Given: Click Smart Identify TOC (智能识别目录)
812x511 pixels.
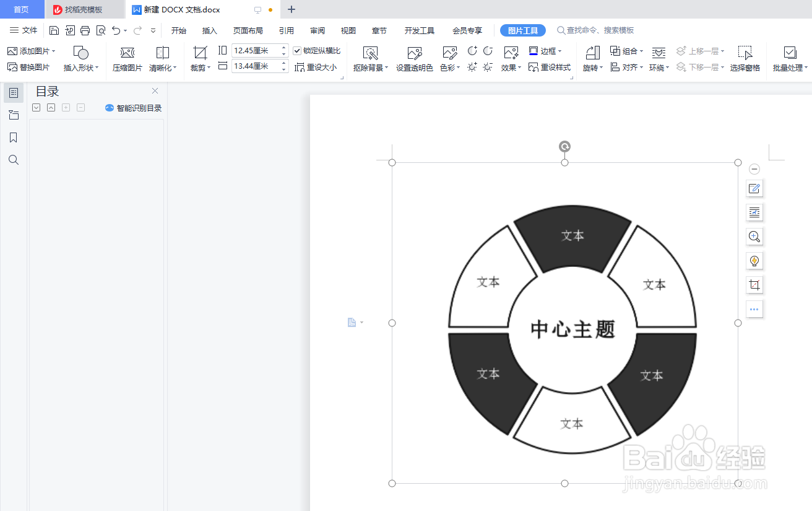Looking at the screenshot, I should point(134,108).
